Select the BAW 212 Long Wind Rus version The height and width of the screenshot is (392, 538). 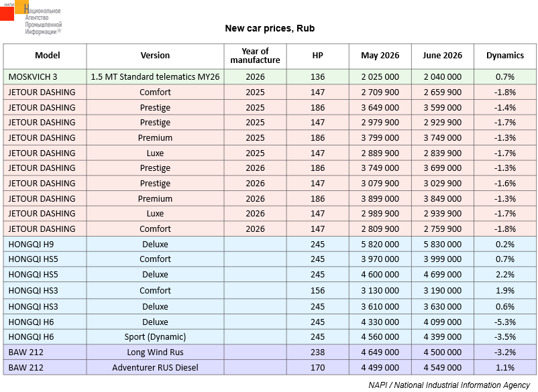(155, 352)
